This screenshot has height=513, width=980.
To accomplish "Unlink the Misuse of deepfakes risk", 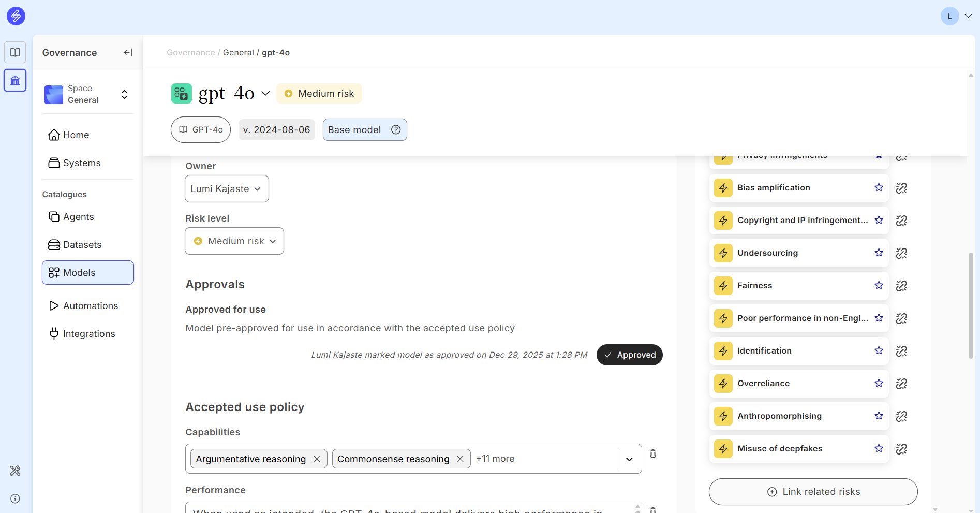I will tap(901, 449).
